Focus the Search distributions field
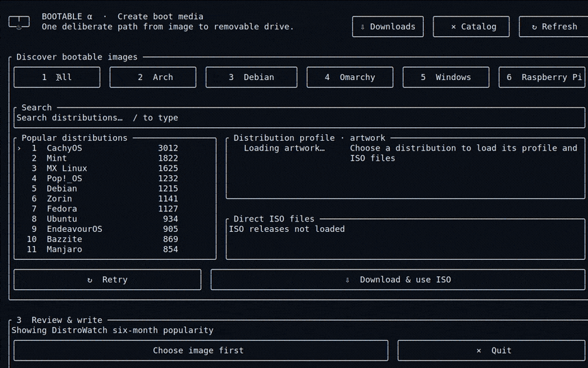This screenshot has width=588, height=368. [x=300, y=118]
